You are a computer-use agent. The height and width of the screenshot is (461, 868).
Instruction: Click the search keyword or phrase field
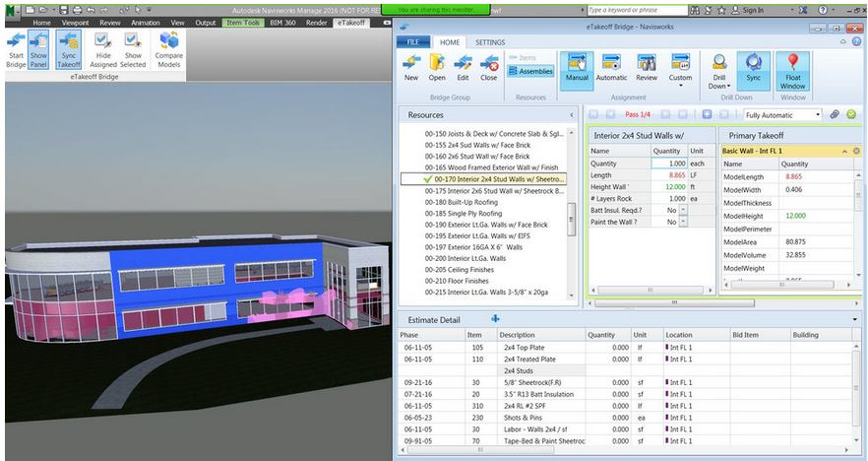point(637,10)
